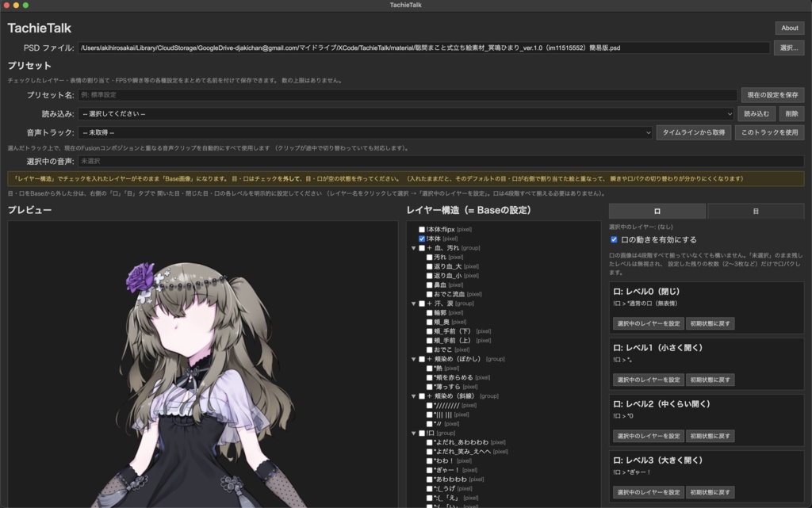Select the *よだれ_あわわわわ layer name

tap(461, 442)
